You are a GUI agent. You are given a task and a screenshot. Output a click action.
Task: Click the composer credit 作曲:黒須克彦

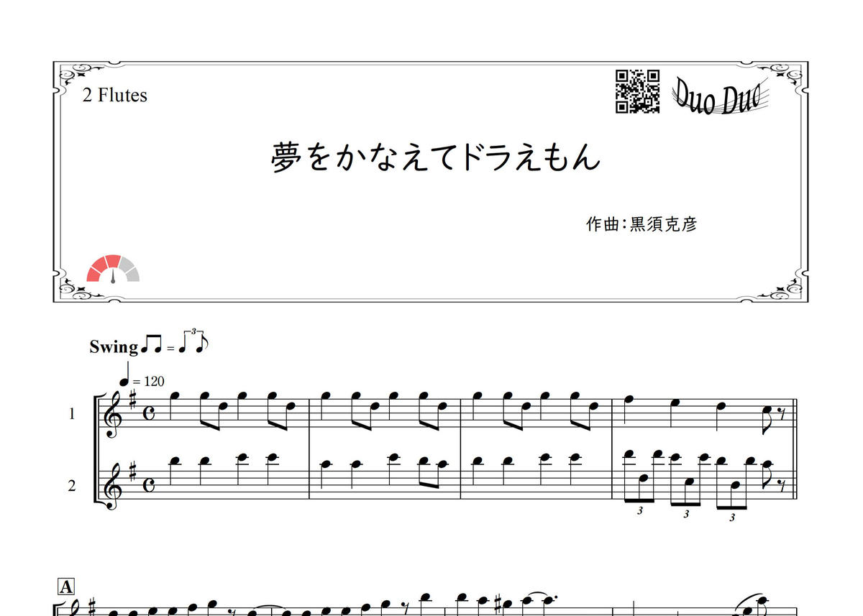pyautogui.click(x=641, y=224)
